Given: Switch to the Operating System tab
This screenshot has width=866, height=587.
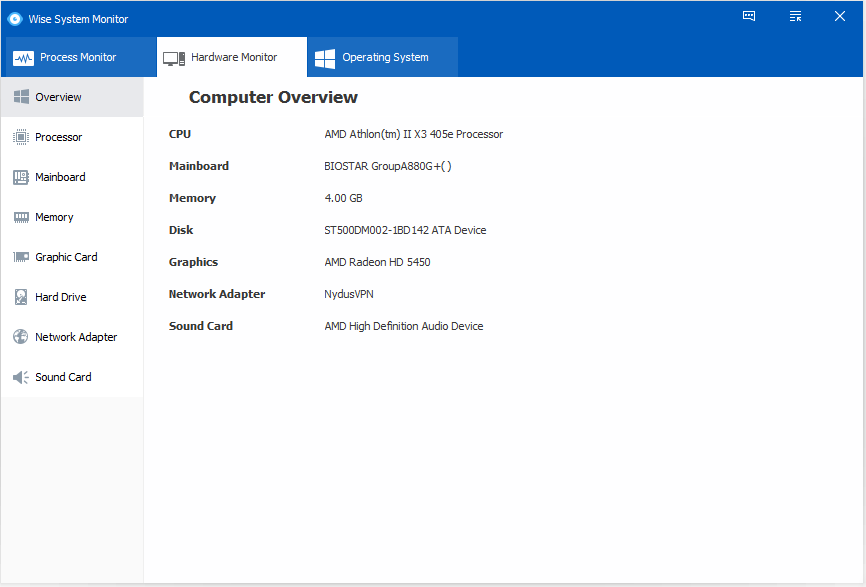Looking at the screenshot, I should click(383, 57).
